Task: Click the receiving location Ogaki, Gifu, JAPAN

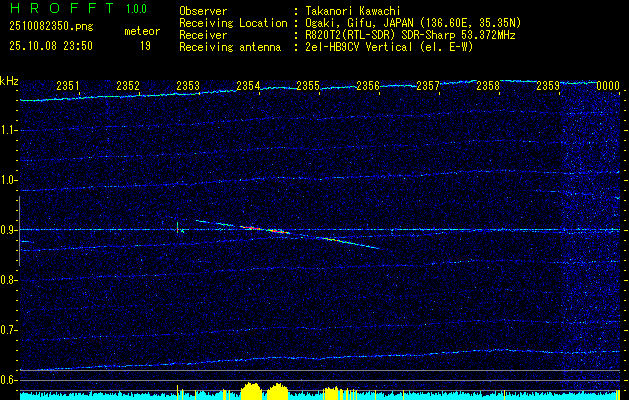Action: click(359, 23)
